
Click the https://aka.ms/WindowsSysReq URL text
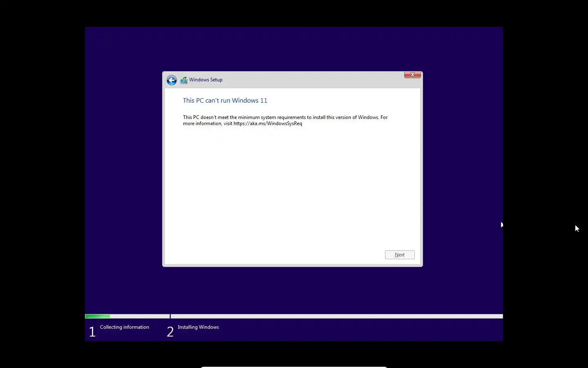(268, 123)
